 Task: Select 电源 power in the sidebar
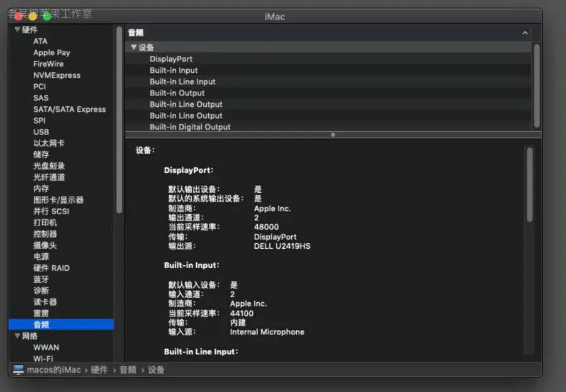point(41,257)
